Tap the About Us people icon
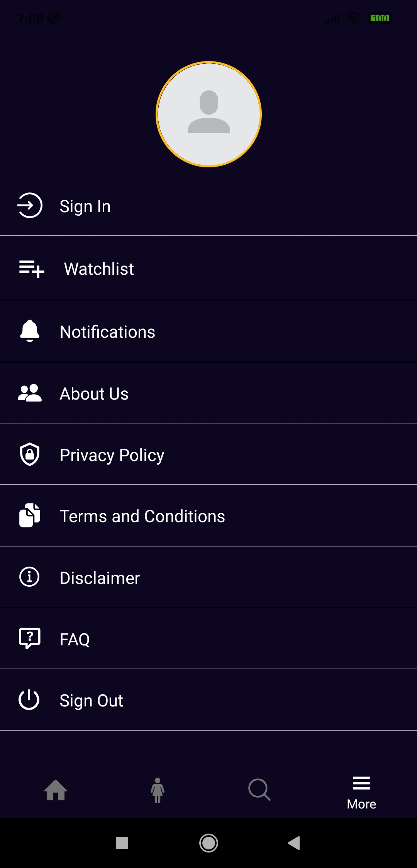This screenshot has width=417, height=868. coord(30,393)
